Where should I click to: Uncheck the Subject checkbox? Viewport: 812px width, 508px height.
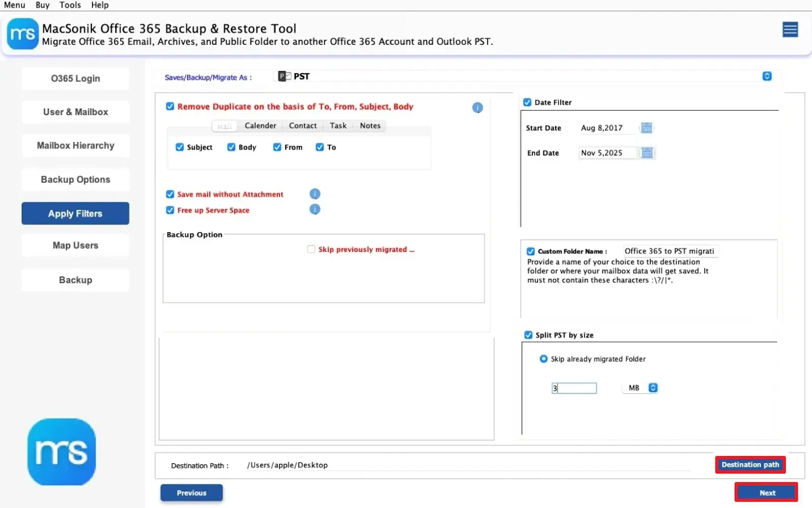[x=180, y=147]
